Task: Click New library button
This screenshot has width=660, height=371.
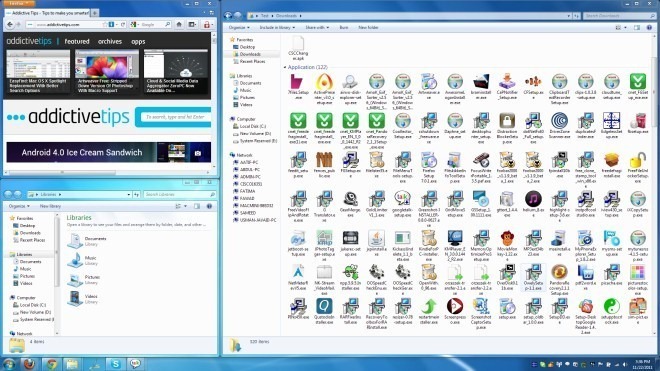Action: tap(50, 206)
